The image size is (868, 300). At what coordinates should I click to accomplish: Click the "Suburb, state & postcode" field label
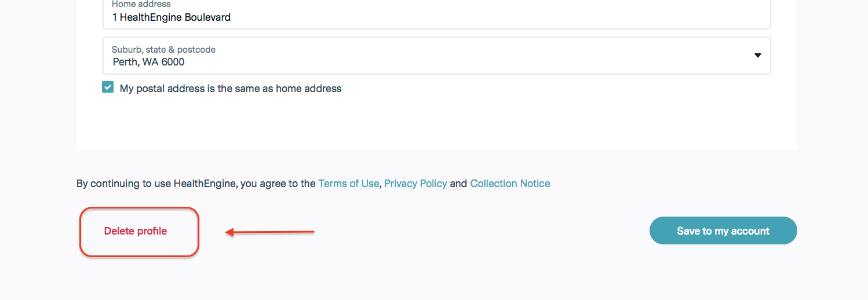tap(163, 50)
